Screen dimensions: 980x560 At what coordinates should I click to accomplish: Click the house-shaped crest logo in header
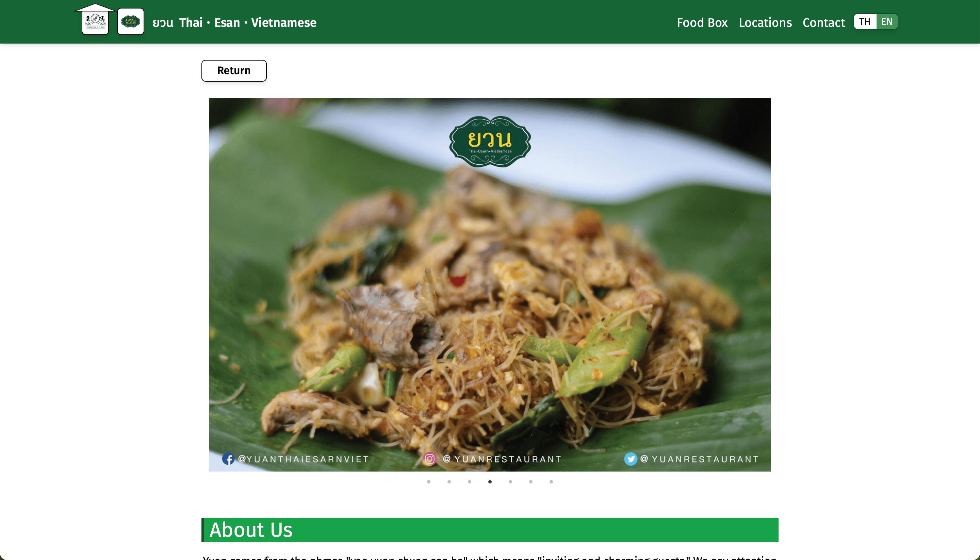pyautogui.click(x=95, y=20)
